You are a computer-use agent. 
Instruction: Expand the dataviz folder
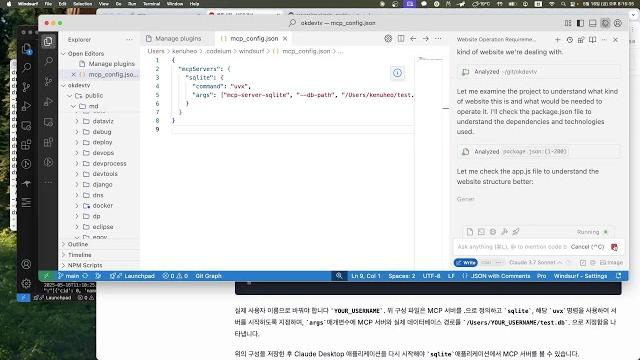(x=103, y=121)
